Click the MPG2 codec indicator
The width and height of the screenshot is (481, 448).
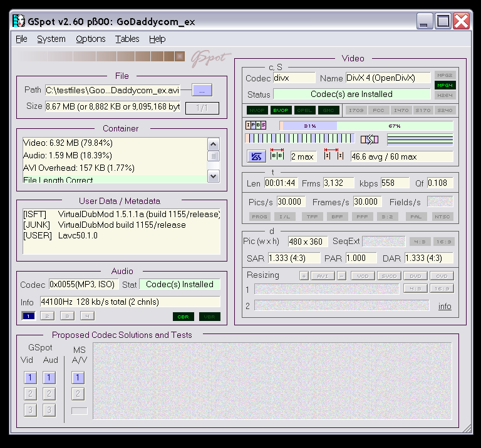pos(445,75)
